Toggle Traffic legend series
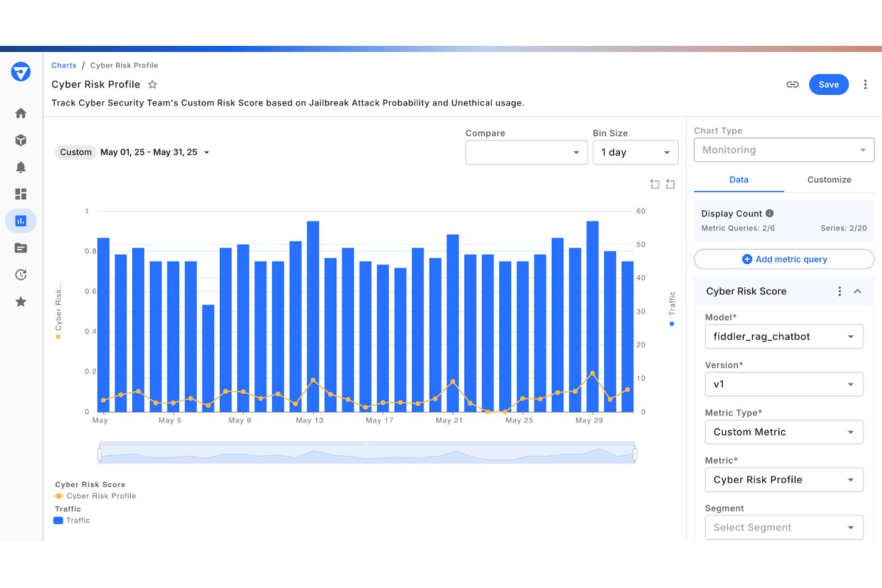This screenshot has height=588, width=882. [72, 521]
